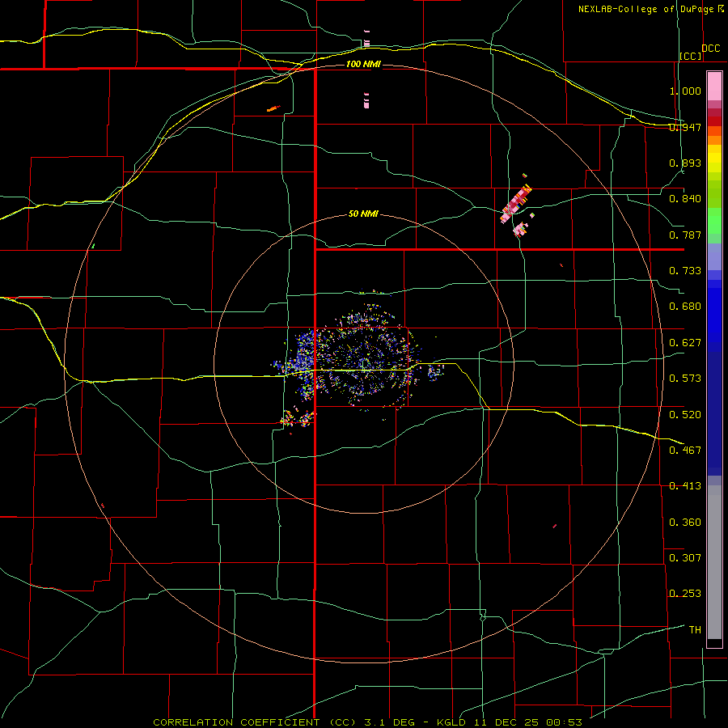Click the NEXLAB-College of DuPage credit text

pos(645,9)
